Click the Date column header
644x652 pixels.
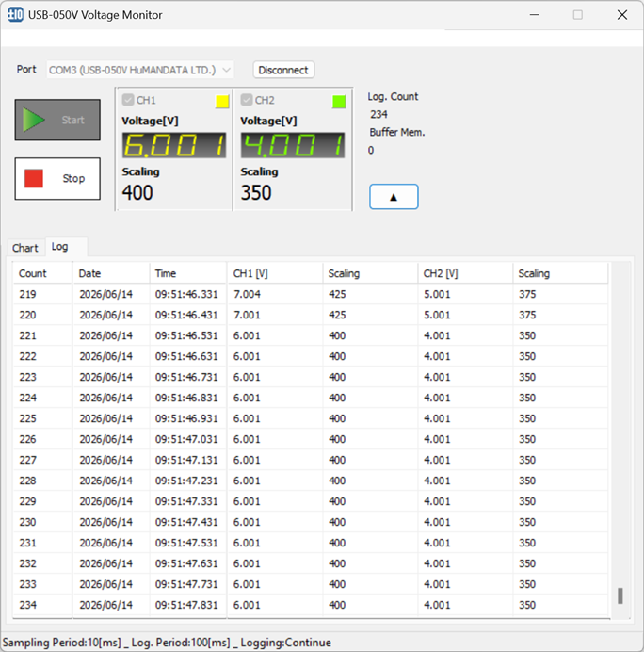pos(111,273)
